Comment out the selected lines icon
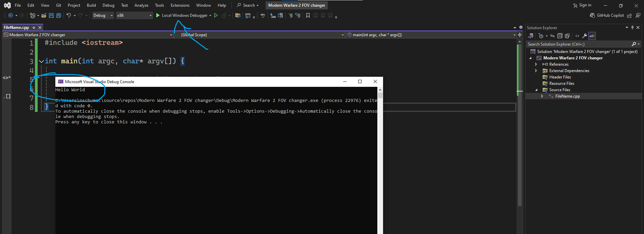644x234 pixels. tap(290, 15)
